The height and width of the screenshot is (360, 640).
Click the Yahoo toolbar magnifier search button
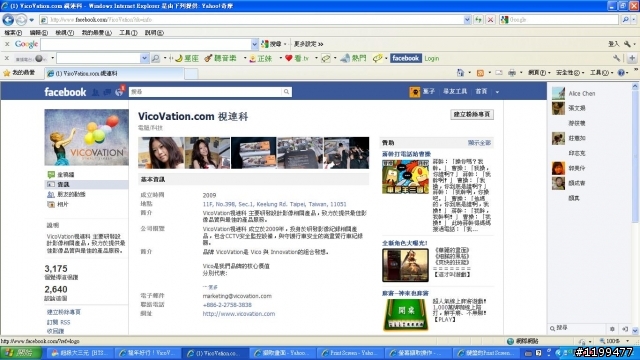[x=156, y=58]
